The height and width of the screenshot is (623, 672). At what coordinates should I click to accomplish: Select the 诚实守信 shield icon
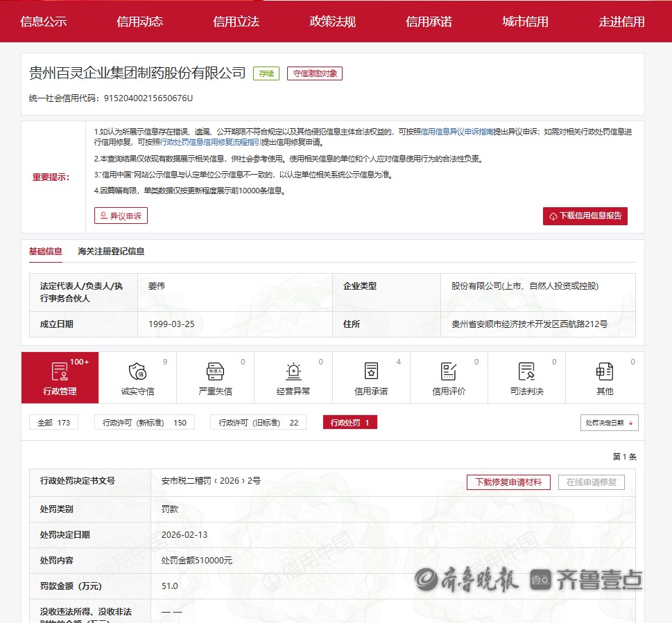[137, 371]
